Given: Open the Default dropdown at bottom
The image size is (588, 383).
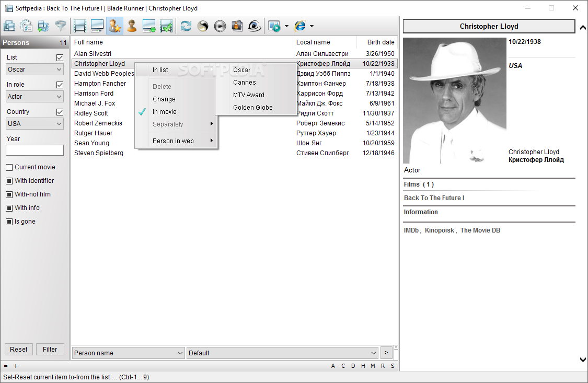Looking at the screenshot, I should (282, 353).
